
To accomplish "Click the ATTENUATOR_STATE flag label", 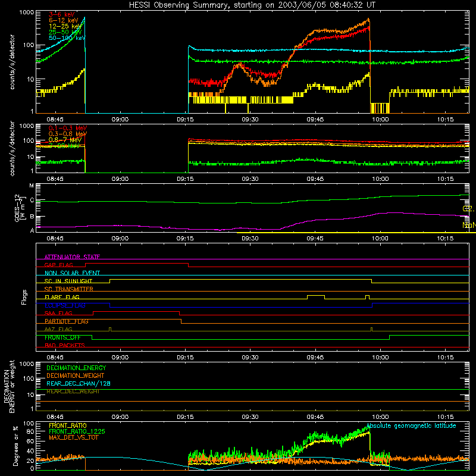I will [72, 257].
